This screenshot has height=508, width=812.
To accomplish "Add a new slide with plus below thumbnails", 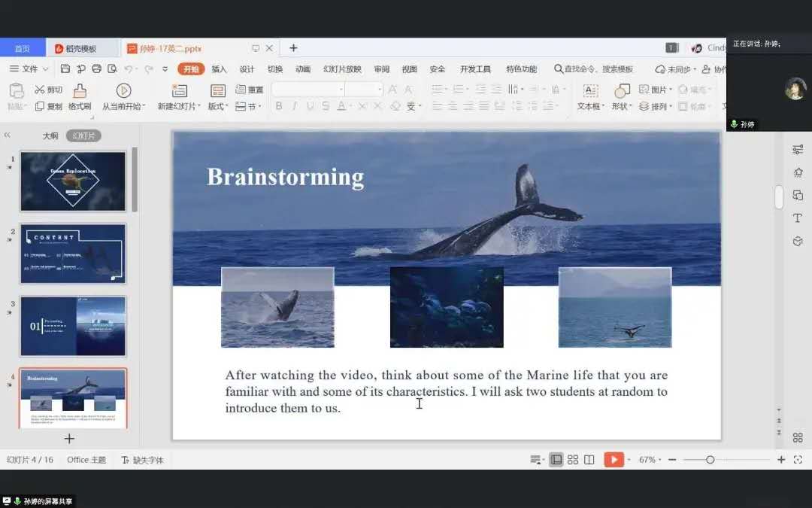I will click(x=69, y=438).
